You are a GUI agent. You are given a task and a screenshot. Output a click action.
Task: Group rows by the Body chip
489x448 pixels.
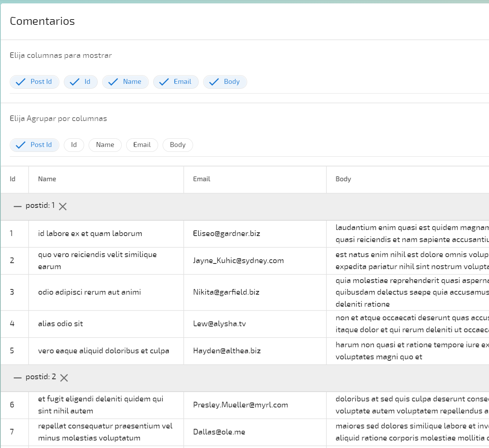(x=178, y=145)
